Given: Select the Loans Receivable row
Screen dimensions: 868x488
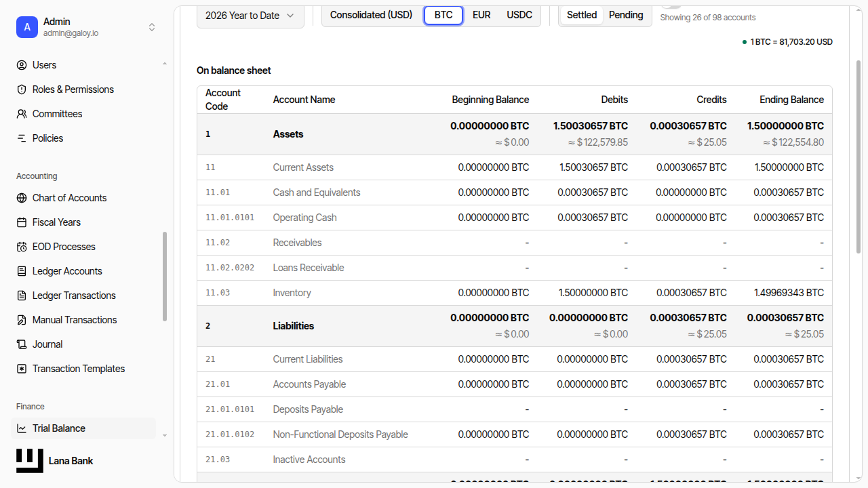Looking at the screenshot, I should click(x=515, y=268).
